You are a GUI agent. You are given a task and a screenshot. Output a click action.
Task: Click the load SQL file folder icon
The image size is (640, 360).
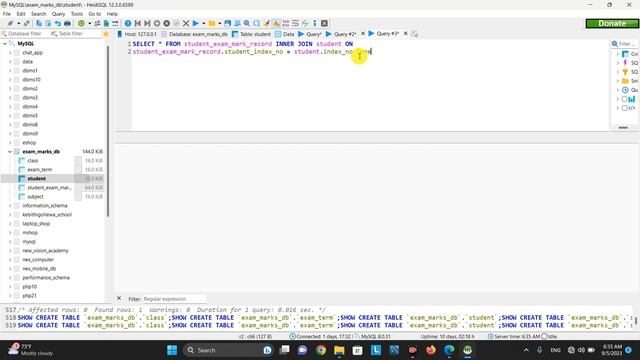[211, 23]
